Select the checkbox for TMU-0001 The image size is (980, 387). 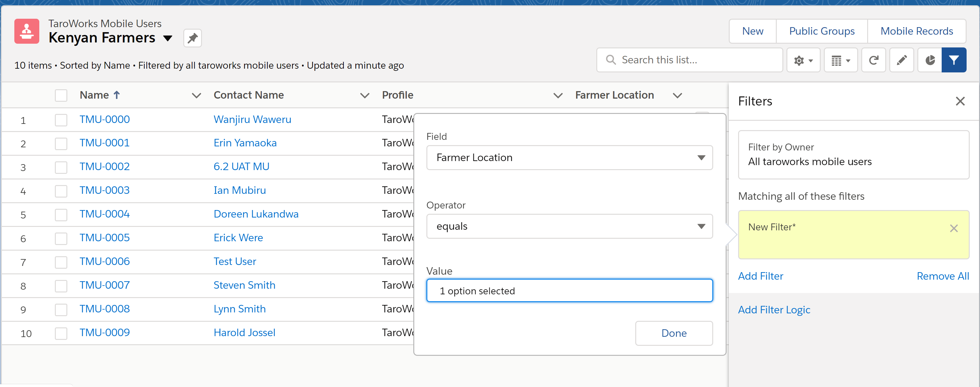(61, 144)
